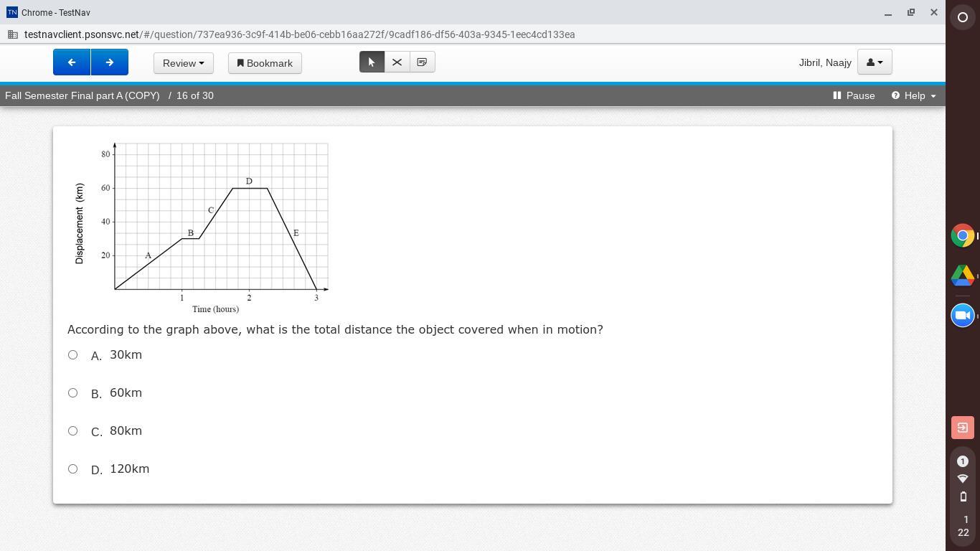Screen dimensions: 980x551
Task: Click the testnavclient URL address bar
Action: [x=300, y=34]
